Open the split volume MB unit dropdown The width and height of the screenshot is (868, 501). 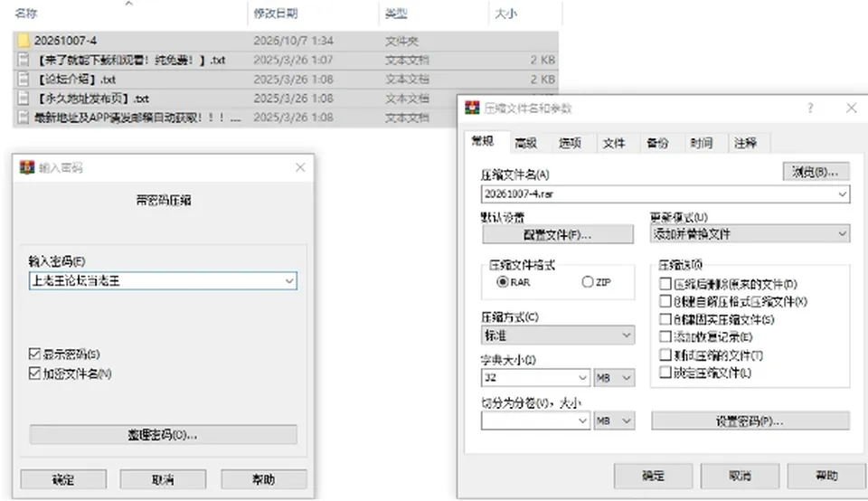[x=614, y=421]
